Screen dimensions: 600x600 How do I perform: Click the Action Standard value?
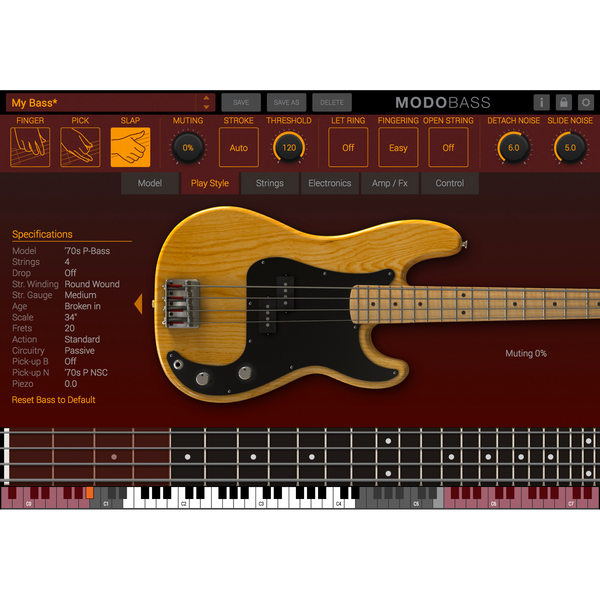[x=82, y=339]
